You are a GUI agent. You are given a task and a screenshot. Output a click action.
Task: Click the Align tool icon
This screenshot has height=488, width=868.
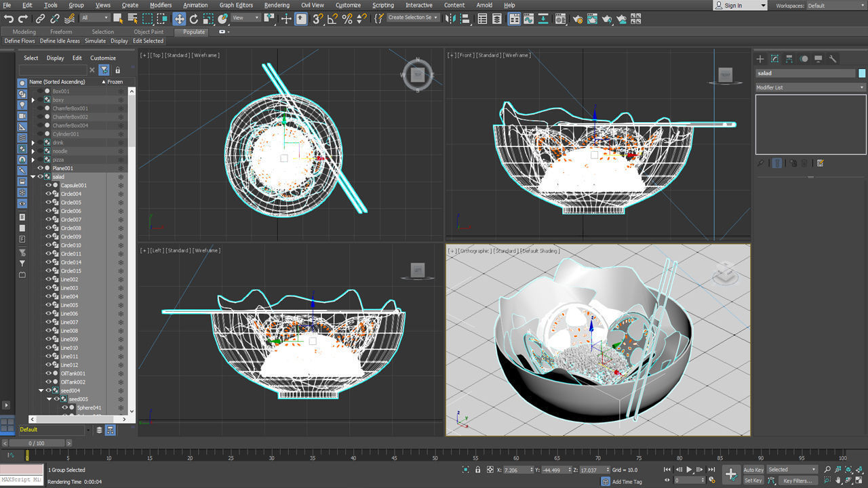(464, 19)
